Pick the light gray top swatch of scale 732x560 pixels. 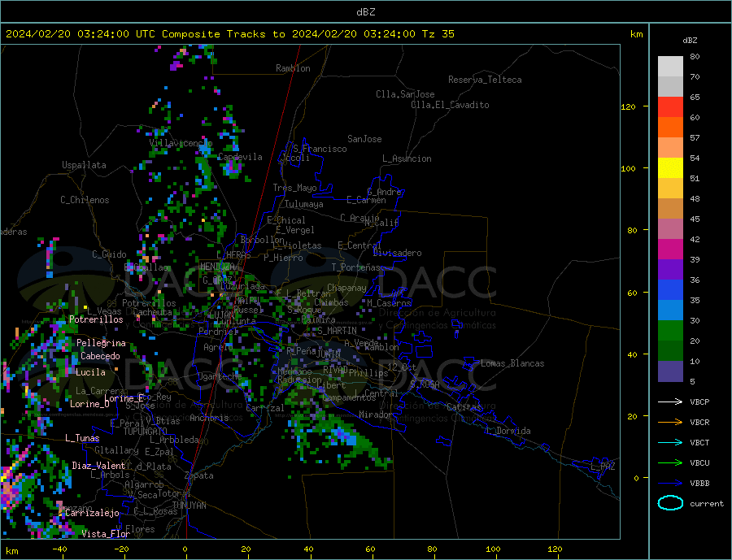pyautogui.click(x=670, y=67)
